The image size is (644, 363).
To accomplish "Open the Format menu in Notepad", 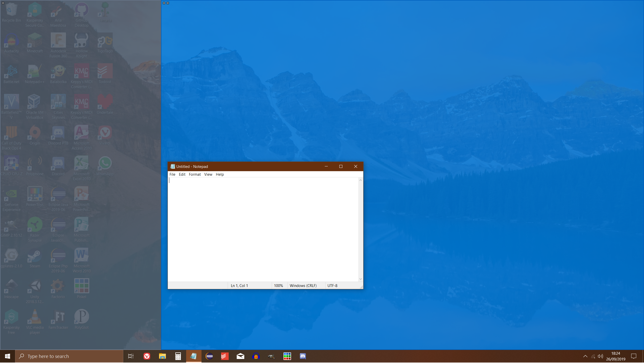I will tap(195, 174).
